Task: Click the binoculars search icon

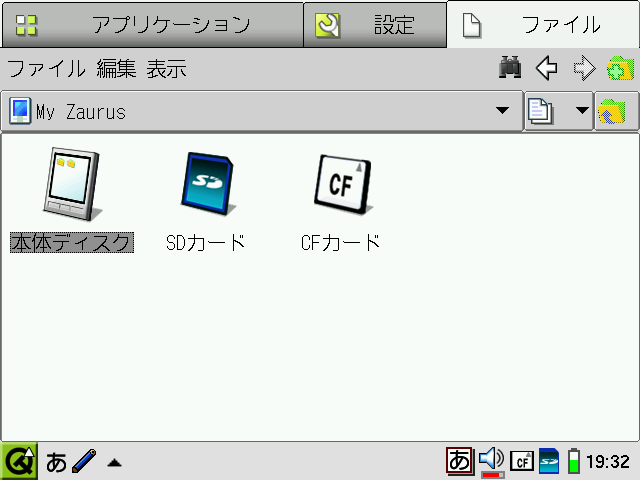Action: pyautogui.click(x=510, y=67)
